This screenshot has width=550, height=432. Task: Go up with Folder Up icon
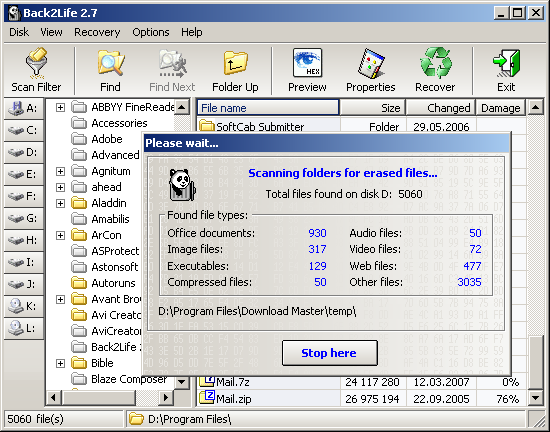pyautogui.click(x=235, y=70)
